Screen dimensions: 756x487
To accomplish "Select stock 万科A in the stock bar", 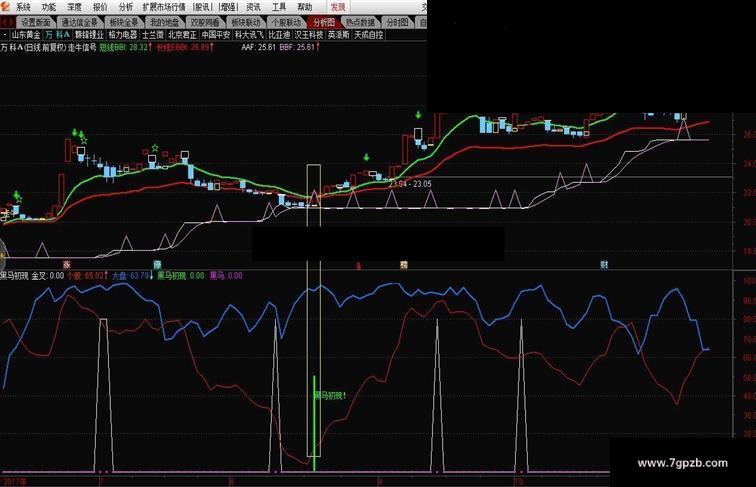I will pos(57,35).
